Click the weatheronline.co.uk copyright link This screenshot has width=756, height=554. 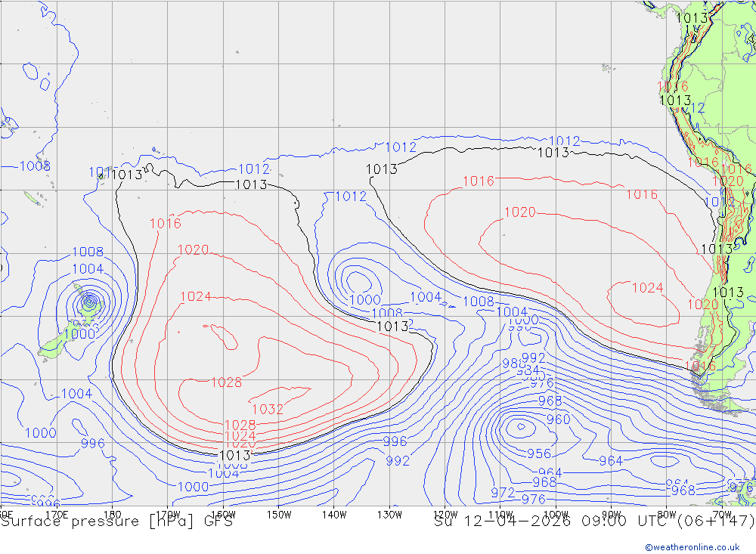pyautogui.click(x=692, y=546)
